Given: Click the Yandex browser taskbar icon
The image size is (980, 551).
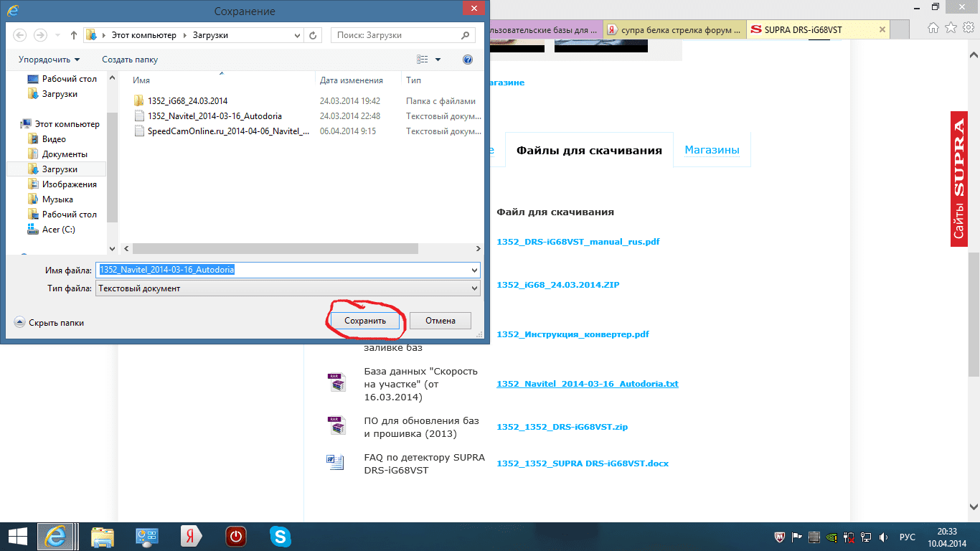Looking at the screenshot, I should [192, 536].
